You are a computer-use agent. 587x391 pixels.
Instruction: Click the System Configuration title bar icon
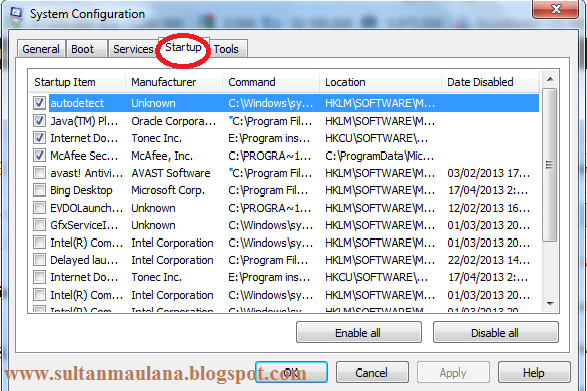(x=16, y=14)
